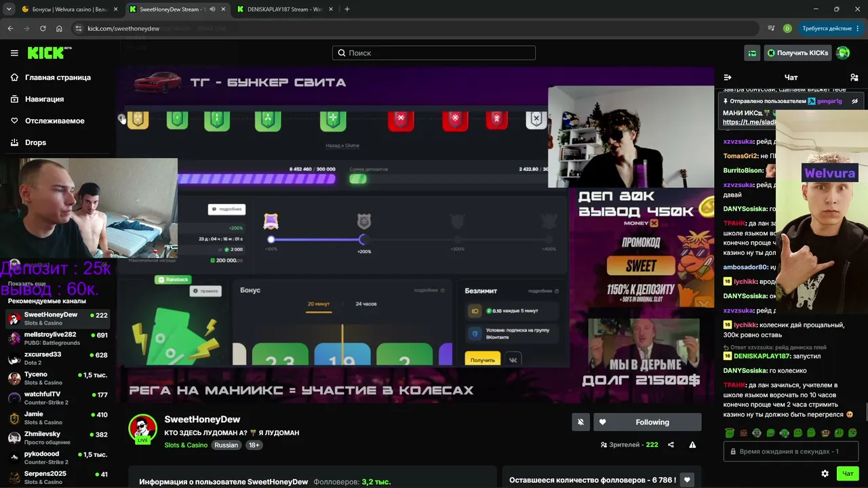The width and height of the screenshot is (868, 488).
Task: Reload the current page
Action: (x=43, y=28)
